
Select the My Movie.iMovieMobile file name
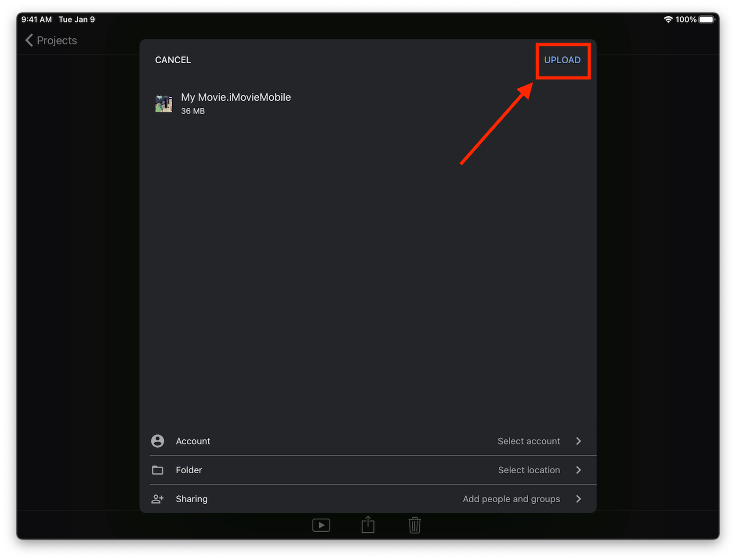pos(236,97)
